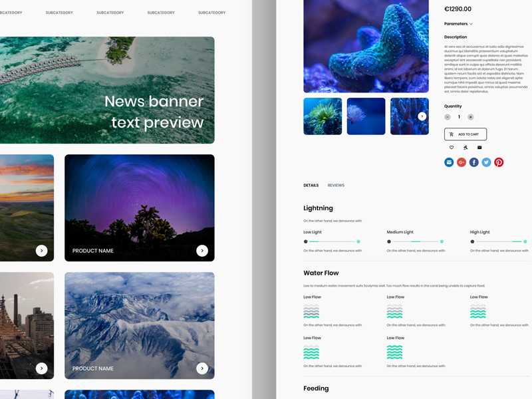This screenshot has width=532, height=399.
Task: Click the price €1290.00
Action: click(458, 9)
